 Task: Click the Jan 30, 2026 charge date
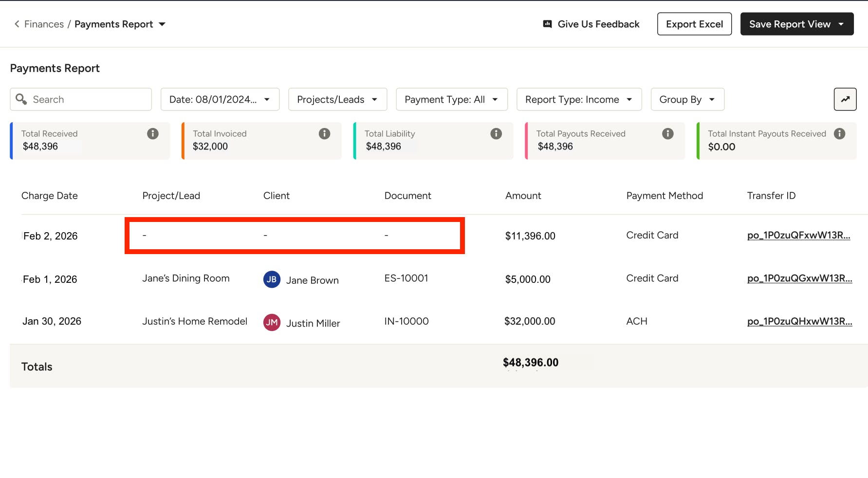click(52, 321)
